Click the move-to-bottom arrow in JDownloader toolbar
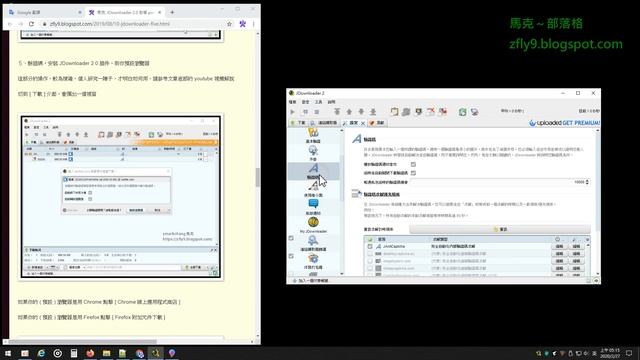The width and height of the screenshot is (640, 360). click(373, 111)
